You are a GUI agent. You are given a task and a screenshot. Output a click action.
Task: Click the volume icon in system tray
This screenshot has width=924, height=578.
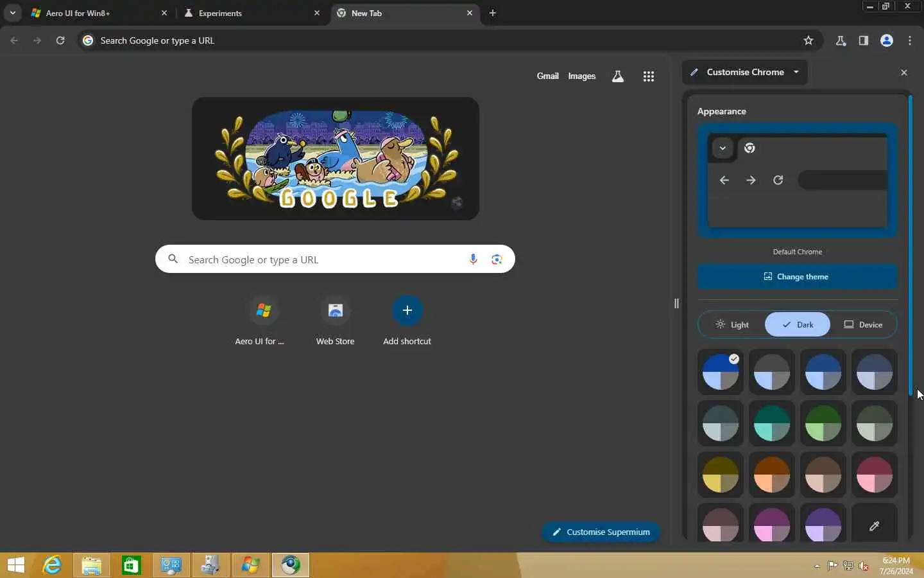864,566
